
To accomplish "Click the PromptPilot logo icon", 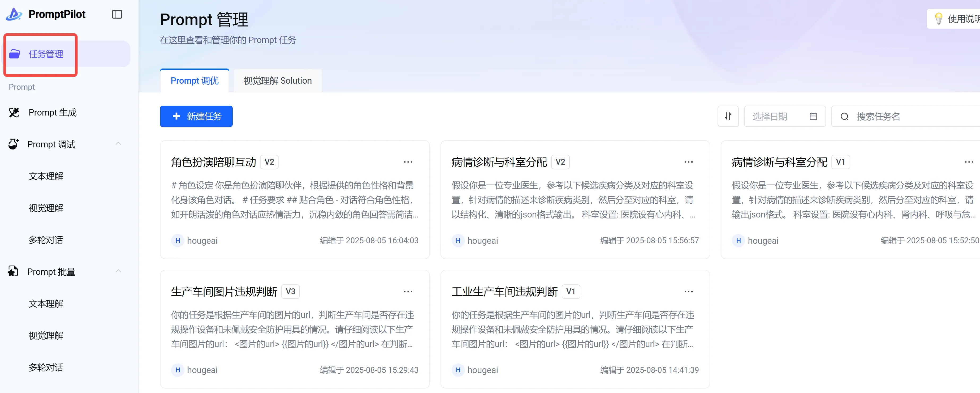I will 14,14.
